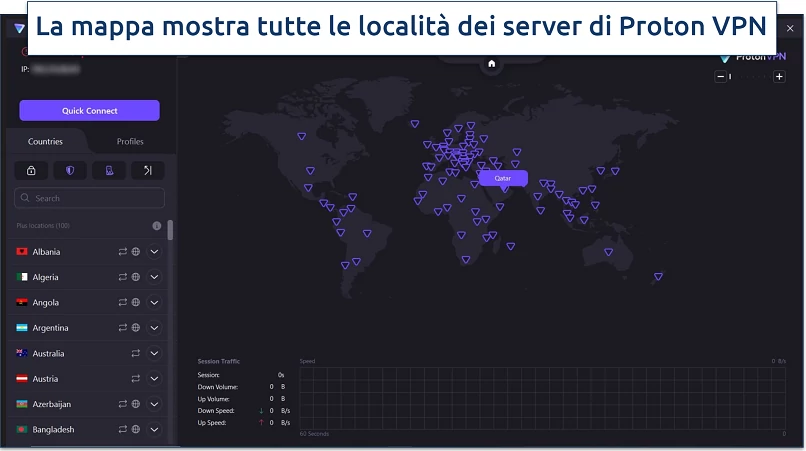This screenshot has height=451, width=806.
Task: Toggle the Secure Core lock icon
Action: tap(31, 171)
